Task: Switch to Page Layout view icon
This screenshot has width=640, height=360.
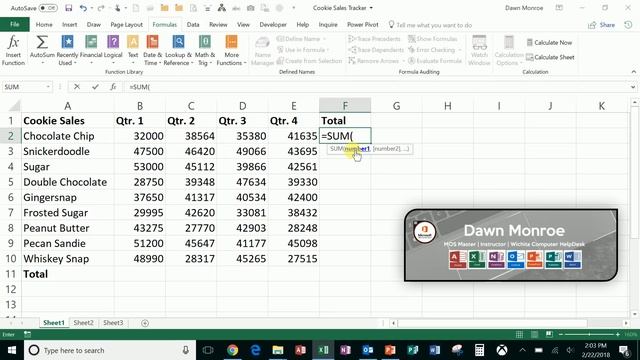Action: click(534, 335)
